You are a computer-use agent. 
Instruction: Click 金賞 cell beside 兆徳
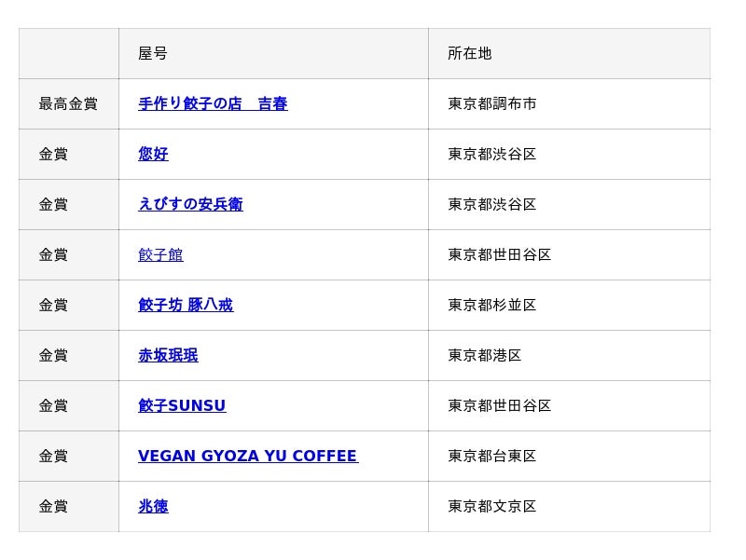(x=68, y=507)
